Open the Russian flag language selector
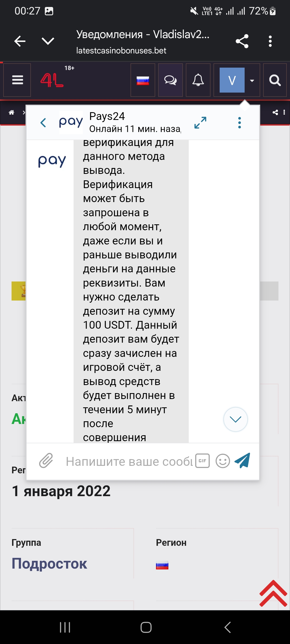The height and width of the screenshot is (644, 290). [x=143, y=80]
